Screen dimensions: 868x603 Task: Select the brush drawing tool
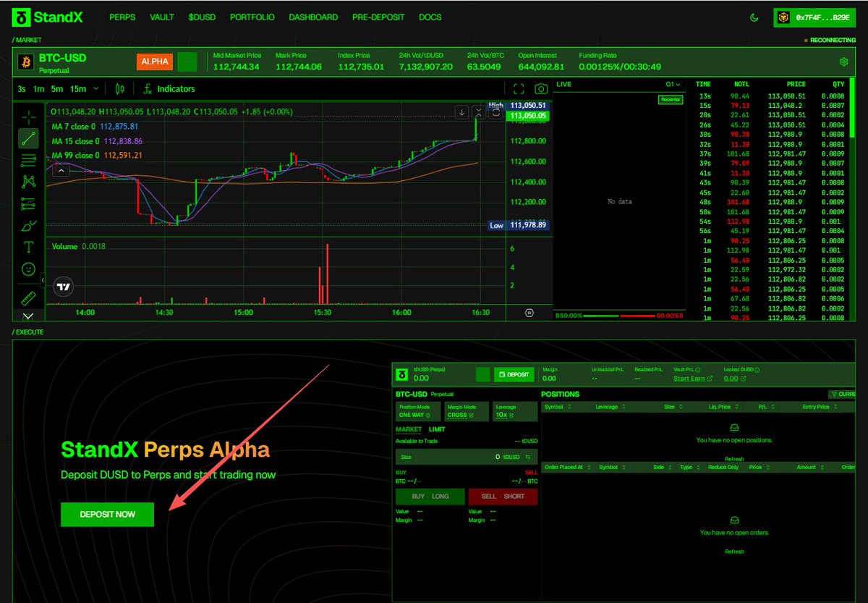coord(28,225)
